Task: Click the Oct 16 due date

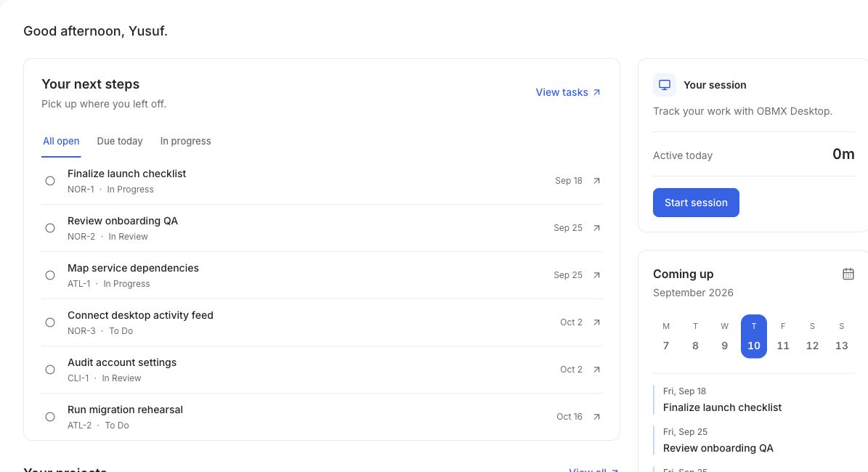Action: 569,417
